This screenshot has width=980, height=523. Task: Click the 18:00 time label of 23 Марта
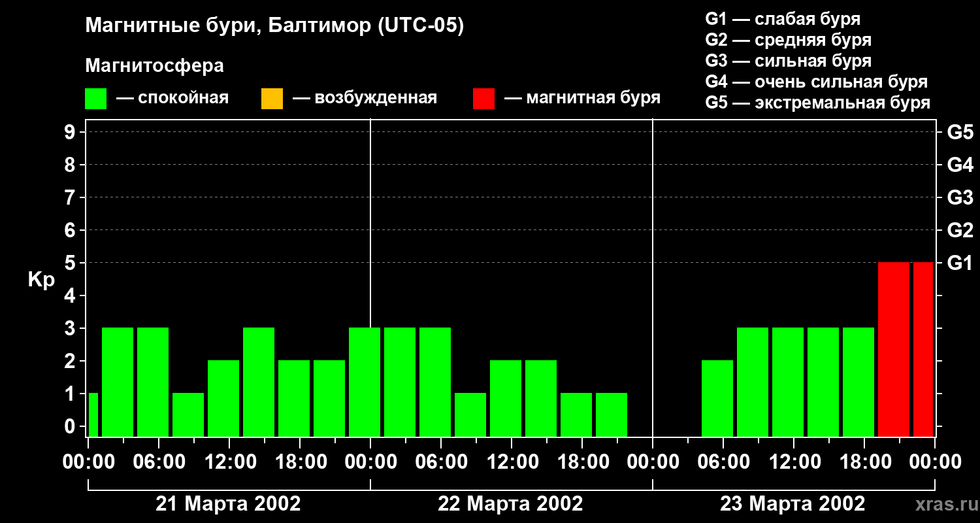pos(864,462)
